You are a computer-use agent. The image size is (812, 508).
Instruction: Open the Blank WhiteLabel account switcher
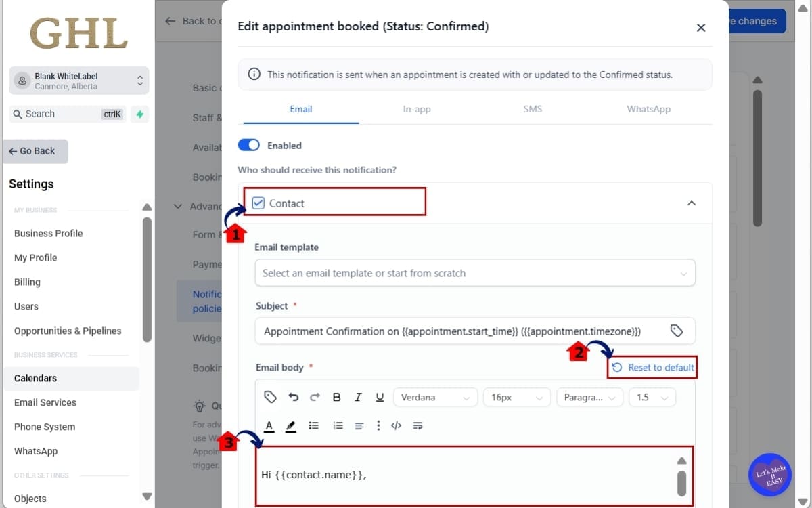tap(79, 81)
